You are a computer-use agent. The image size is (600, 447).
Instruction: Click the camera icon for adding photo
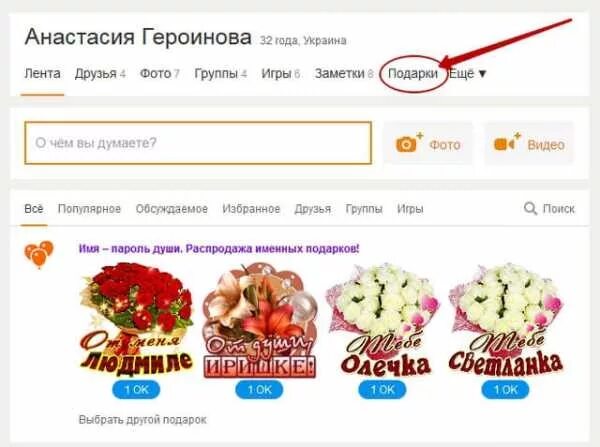[409, 142]
